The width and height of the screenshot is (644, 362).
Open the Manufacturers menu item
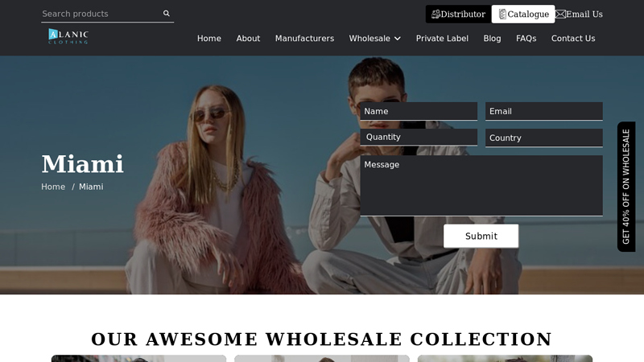coord(305,39)
